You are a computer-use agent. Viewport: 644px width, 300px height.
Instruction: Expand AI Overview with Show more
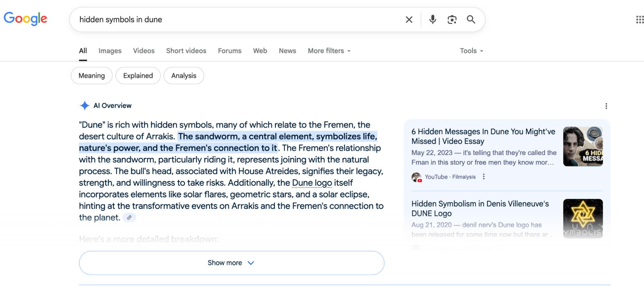[x=231, y=263]
